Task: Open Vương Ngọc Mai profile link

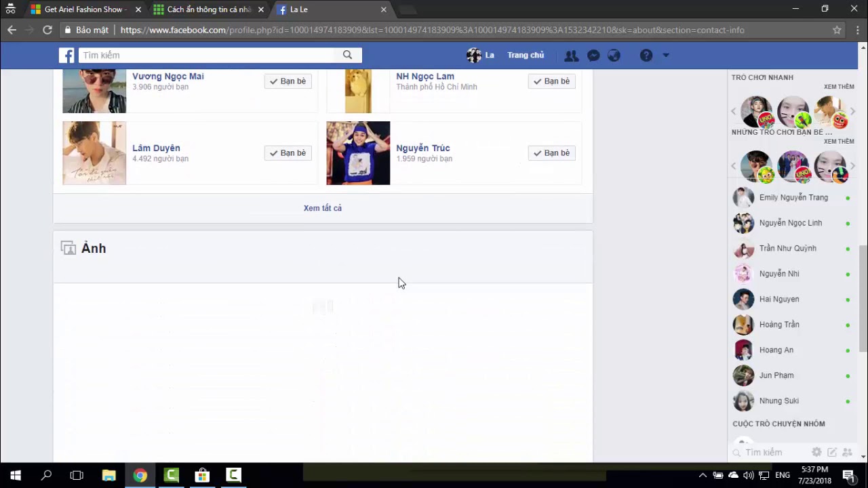Action: pyautogui.click(x=168, y=77)
